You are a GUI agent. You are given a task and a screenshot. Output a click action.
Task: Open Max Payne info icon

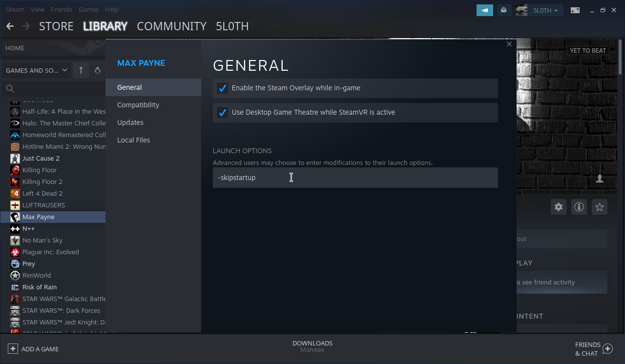[x=579, y=207]
